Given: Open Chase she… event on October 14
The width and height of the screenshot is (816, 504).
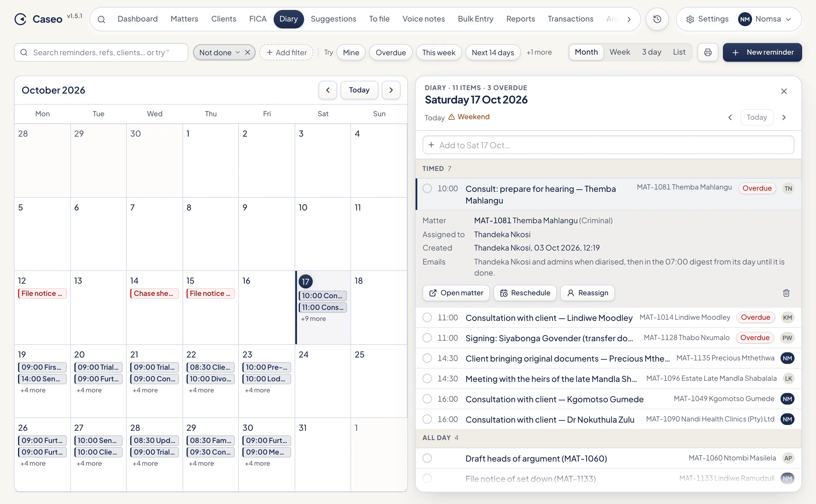Looking at the screenshot, I should 154,293.
